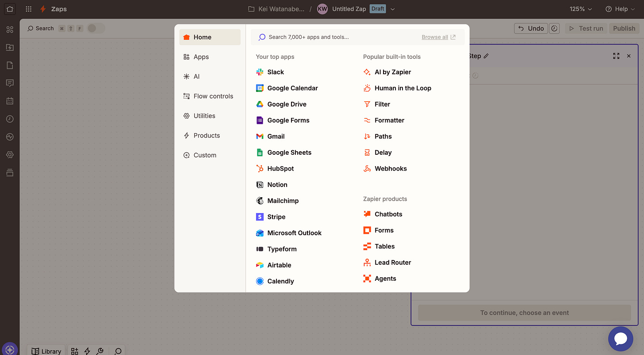This screenshot has width=644, height=355.
Task: Open Zaps lightning icon in sidebar
Action: click(10, 47)
